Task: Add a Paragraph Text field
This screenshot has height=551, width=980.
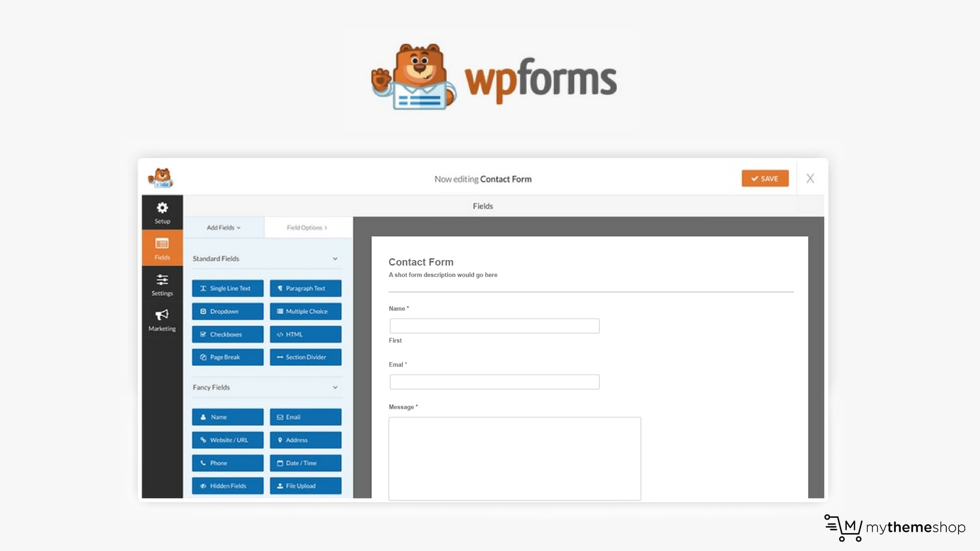Action: point(306,288)
